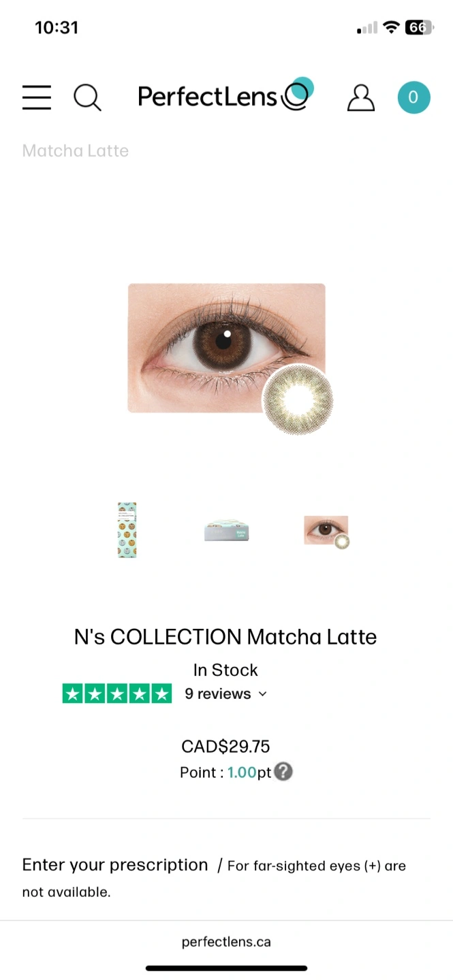This screenshot has height=980, width=453.
Task: Open the hamburger navigation menu
Action: point(36,97)
